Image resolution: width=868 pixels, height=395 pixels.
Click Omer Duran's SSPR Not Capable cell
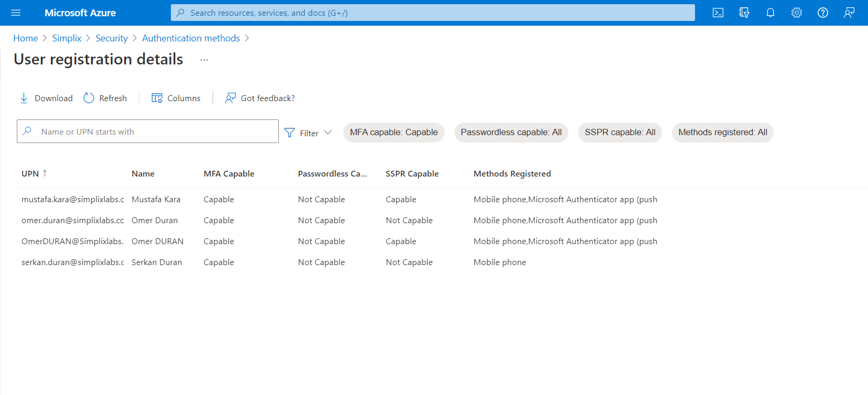pos(409,221)
